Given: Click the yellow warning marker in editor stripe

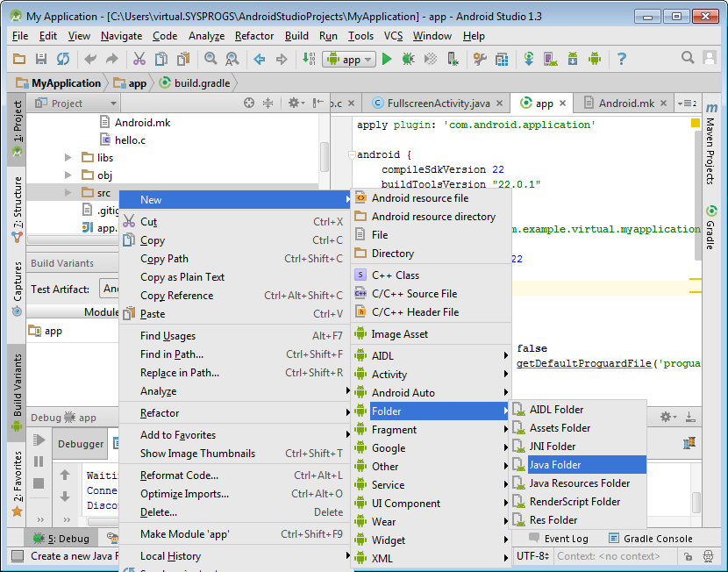Looking at the screenshot, I should pyautogui.click(x=695, y=123).
